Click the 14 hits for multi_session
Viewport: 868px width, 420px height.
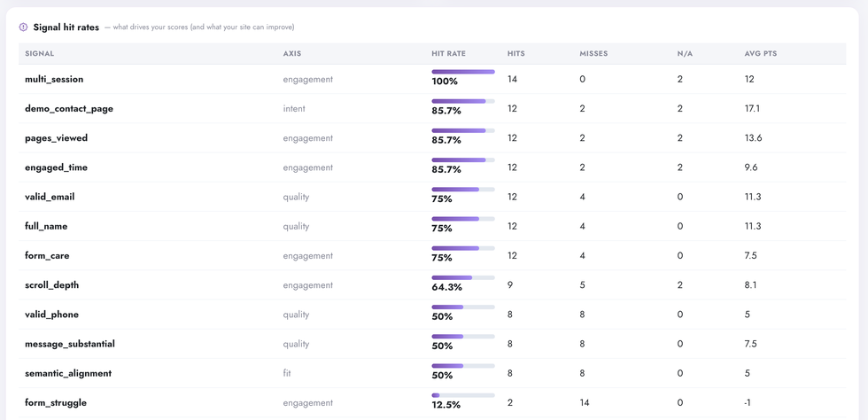pyautogui.click(x=512, y=79)
